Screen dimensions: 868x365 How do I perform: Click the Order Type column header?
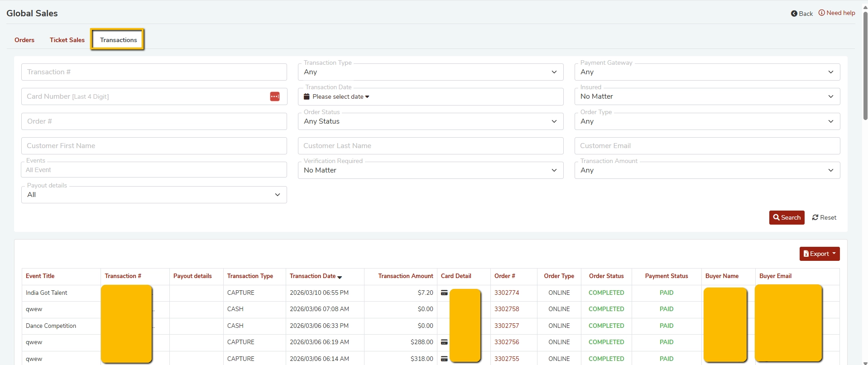click(559, 276)
